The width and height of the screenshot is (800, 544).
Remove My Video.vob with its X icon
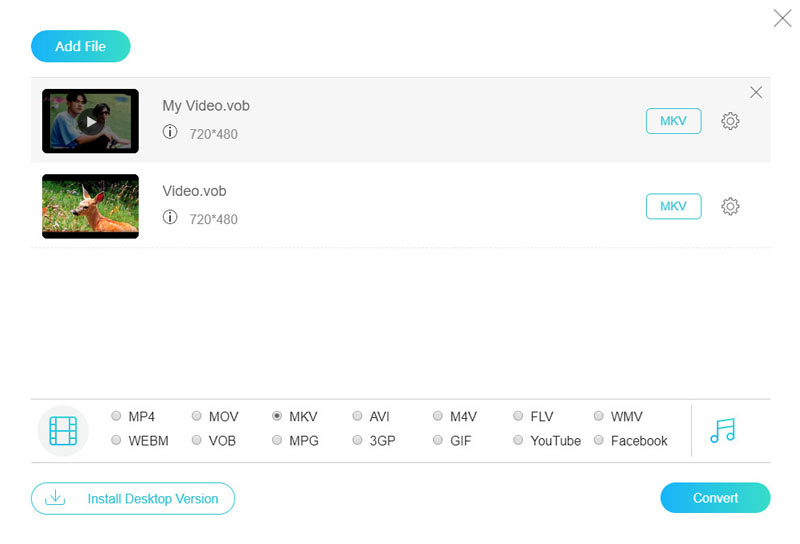[756, 92]
